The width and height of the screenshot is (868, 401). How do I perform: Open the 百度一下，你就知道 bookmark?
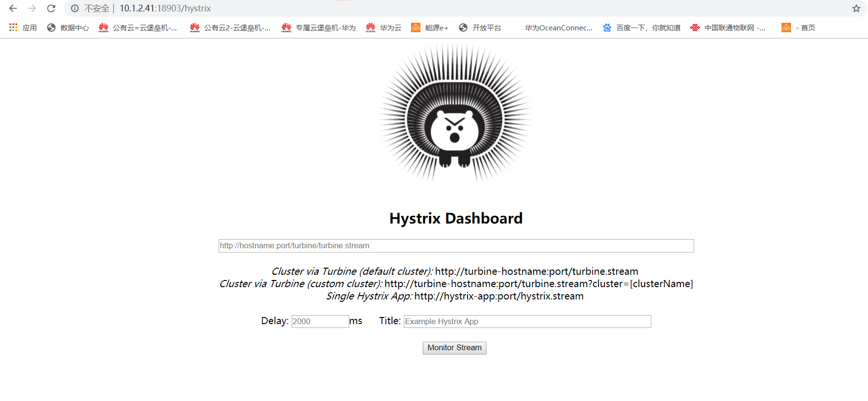point(641,28)
